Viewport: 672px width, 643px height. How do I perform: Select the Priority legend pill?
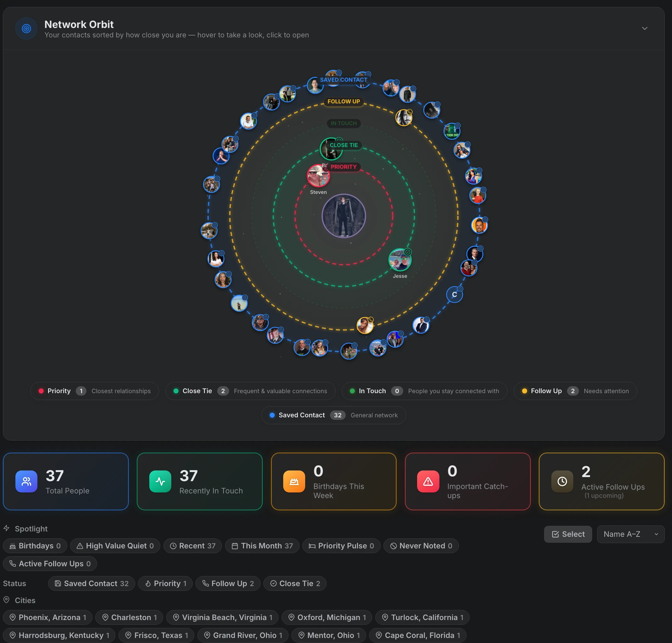(95, 391)
